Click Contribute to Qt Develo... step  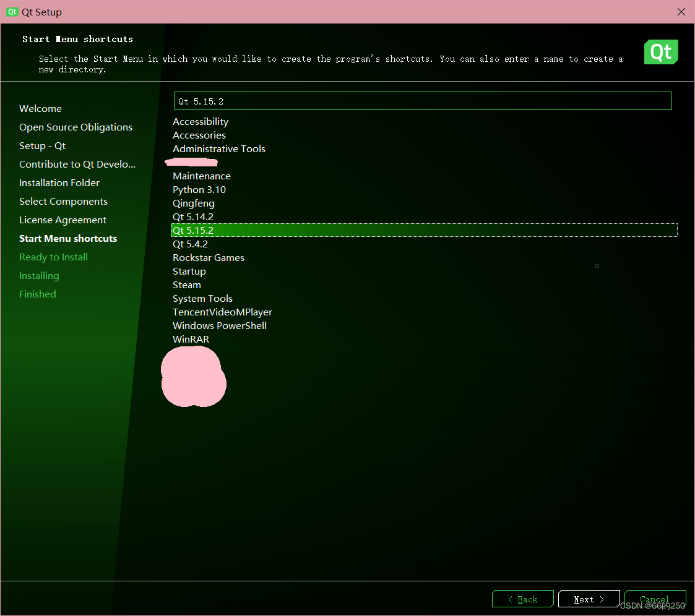(x=77, y=165)
